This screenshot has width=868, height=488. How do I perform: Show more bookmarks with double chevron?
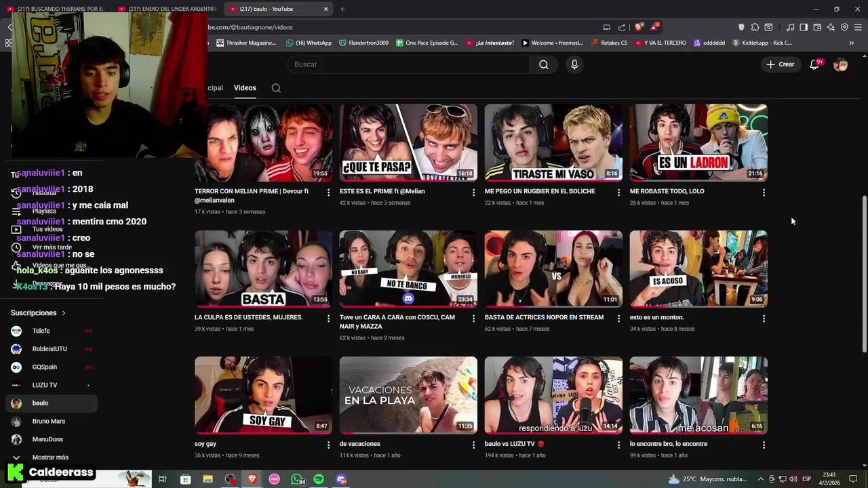coord(852,43)
